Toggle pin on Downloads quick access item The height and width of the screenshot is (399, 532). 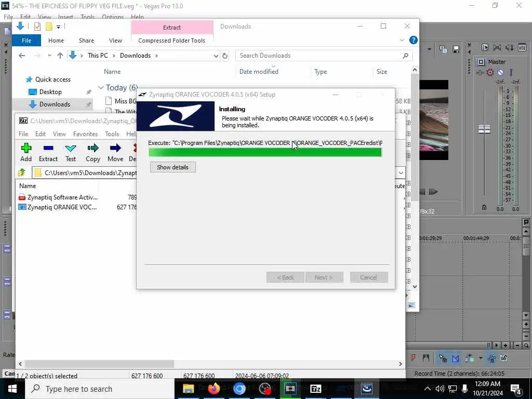point(88,104)
